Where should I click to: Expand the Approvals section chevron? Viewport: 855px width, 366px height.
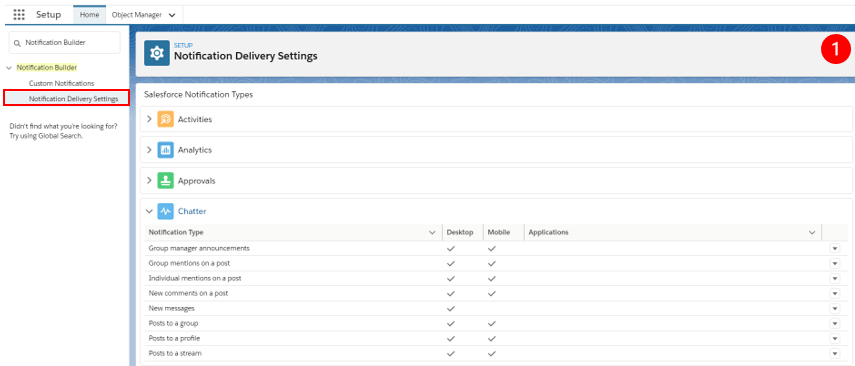click(149, 181)
